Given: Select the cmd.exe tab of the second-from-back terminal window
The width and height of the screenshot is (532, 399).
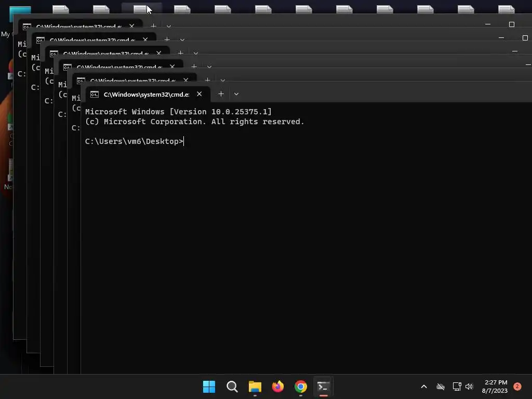Looking at the screenshot, I should click(x=94, y=38).
